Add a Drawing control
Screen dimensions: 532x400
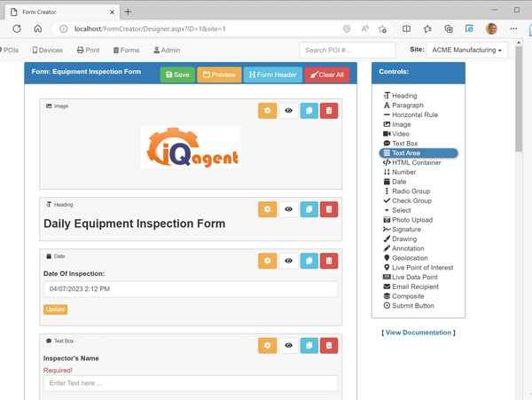[400, 239]
